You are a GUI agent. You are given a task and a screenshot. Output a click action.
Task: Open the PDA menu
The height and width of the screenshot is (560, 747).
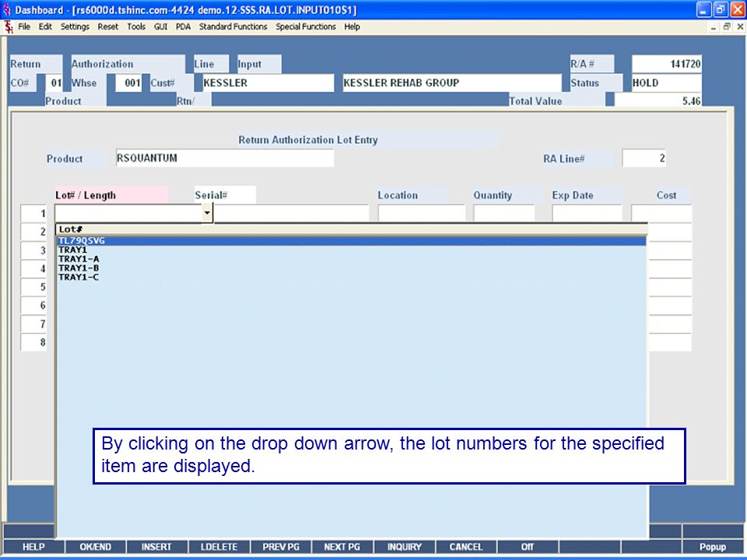[x=183, y=26]
